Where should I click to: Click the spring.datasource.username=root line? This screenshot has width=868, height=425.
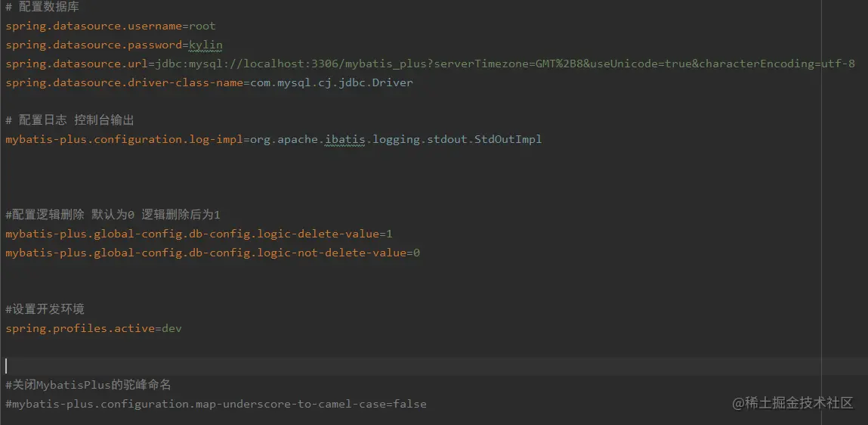(x=111, y=26)
